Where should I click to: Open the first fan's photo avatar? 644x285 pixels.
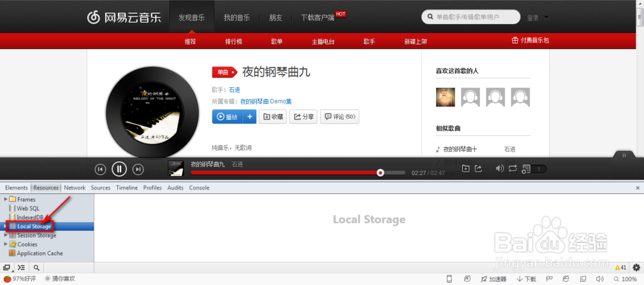click(x=445, y=97)
